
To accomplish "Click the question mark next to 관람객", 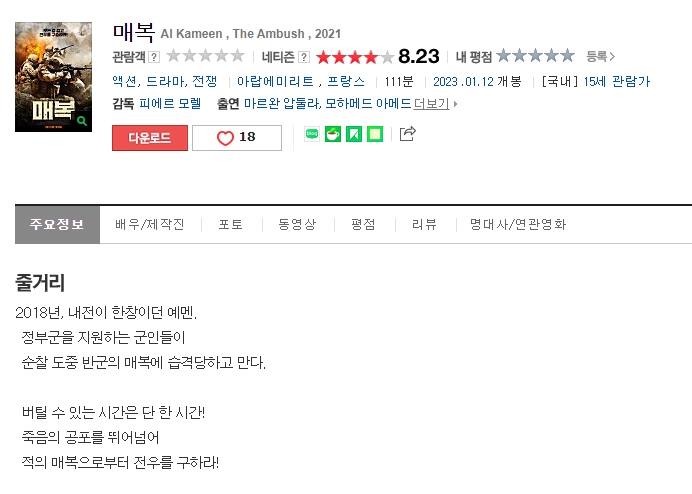I will click(154, 57).
